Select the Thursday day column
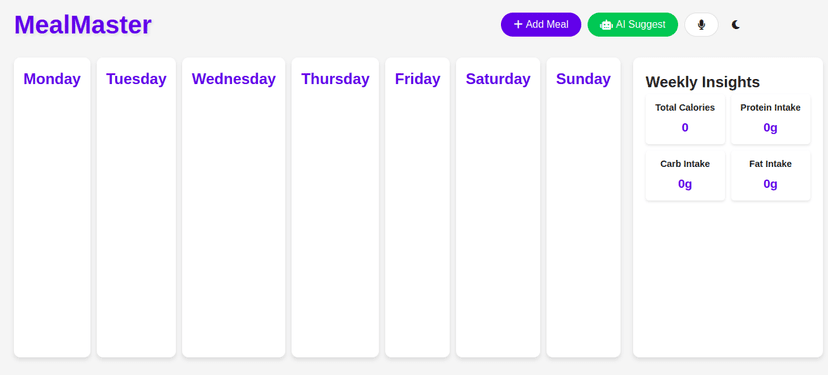828x375 pixels. click(x=335, y=207)
